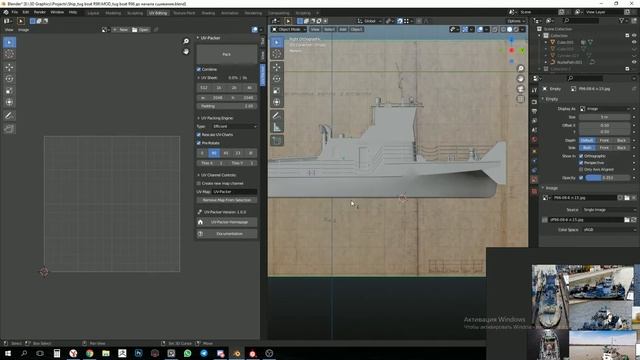Click the large Pack button
The image size is (640, 360).
227,54
